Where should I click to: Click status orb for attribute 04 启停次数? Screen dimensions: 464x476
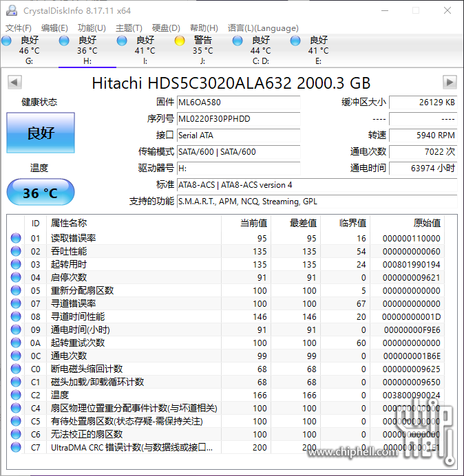(16, 277)
